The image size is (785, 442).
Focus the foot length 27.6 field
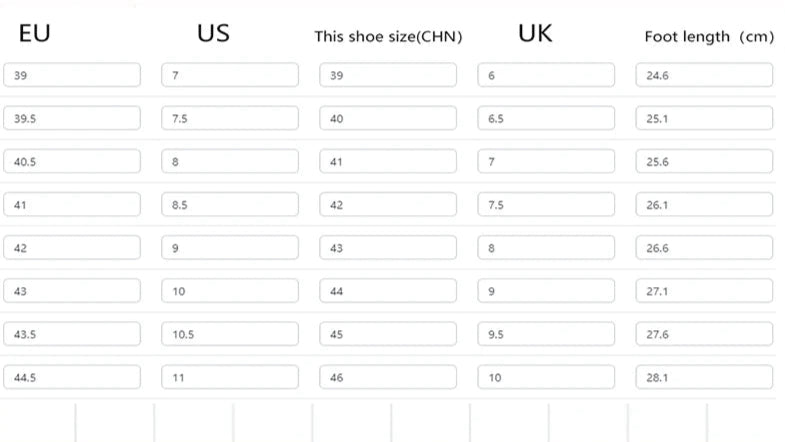tap(704, 334)
